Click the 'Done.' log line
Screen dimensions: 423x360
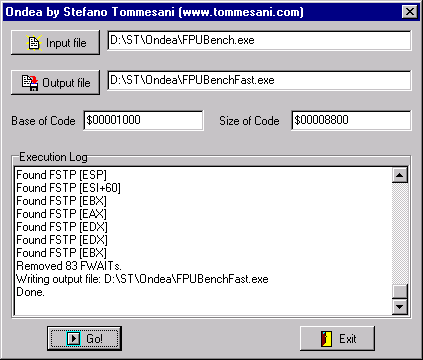pos(30,292)
